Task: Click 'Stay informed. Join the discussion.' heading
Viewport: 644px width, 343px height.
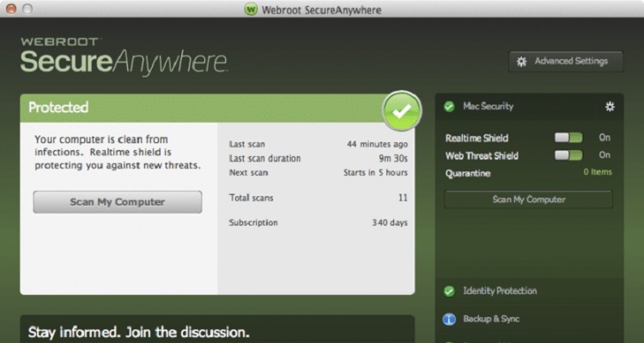Action: [138, 332]
